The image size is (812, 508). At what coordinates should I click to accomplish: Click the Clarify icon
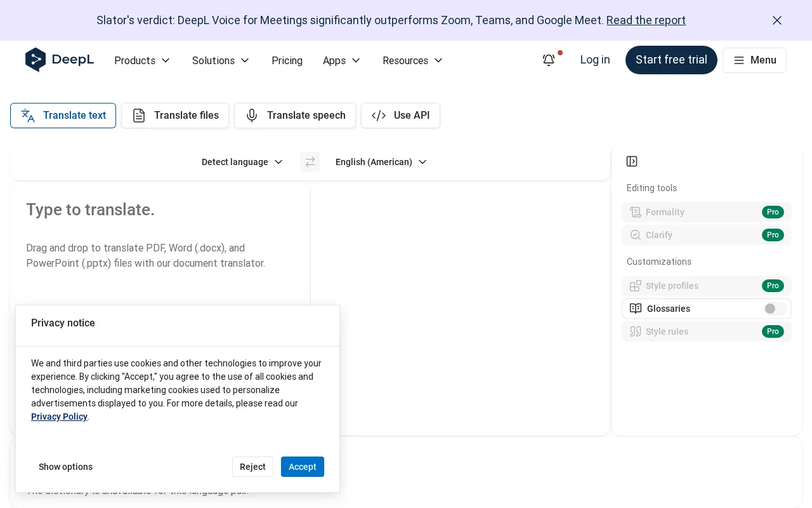pos(636,235)
